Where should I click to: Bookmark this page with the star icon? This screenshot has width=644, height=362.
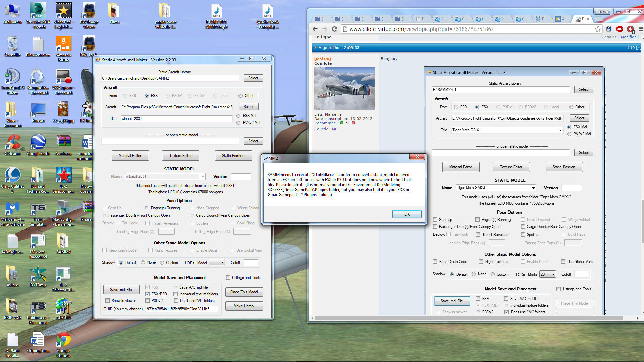tap(598, 29)
